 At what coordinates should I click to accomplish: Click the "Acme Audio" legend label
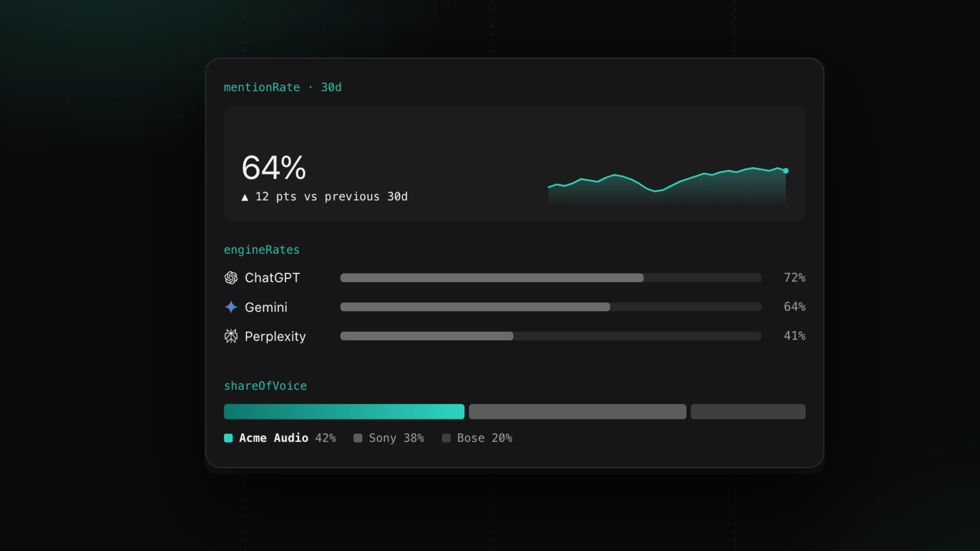(x=274, y=438)
